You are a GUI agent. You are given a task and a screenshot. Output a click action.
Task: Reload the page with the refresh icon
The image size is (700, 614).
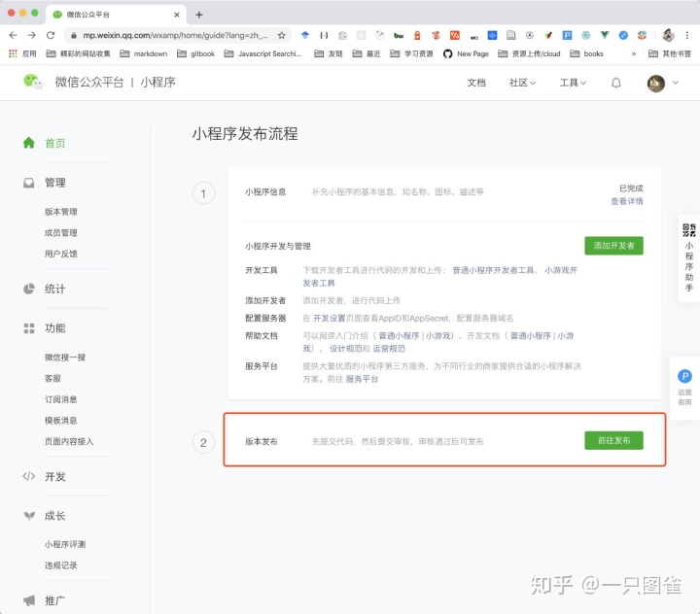(x=51, y=35)
